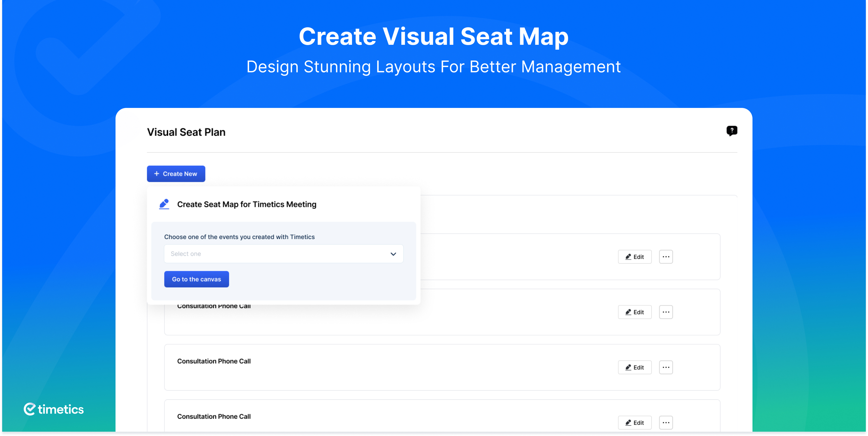The height and width of the screenshot is (436, 868).
Task: Edit the second Consultation Phone Call row
Action: coord(635,312)
